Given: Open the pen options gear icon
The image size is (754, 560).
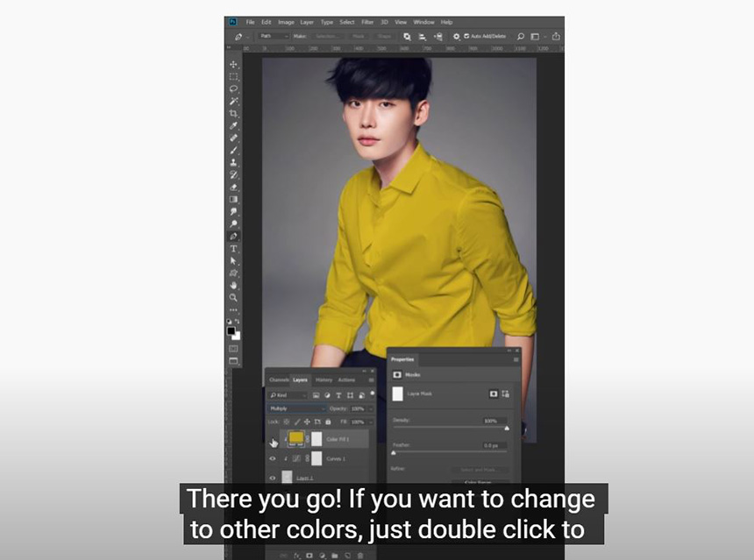Looking at the screenshot, I should coord(456,37).
